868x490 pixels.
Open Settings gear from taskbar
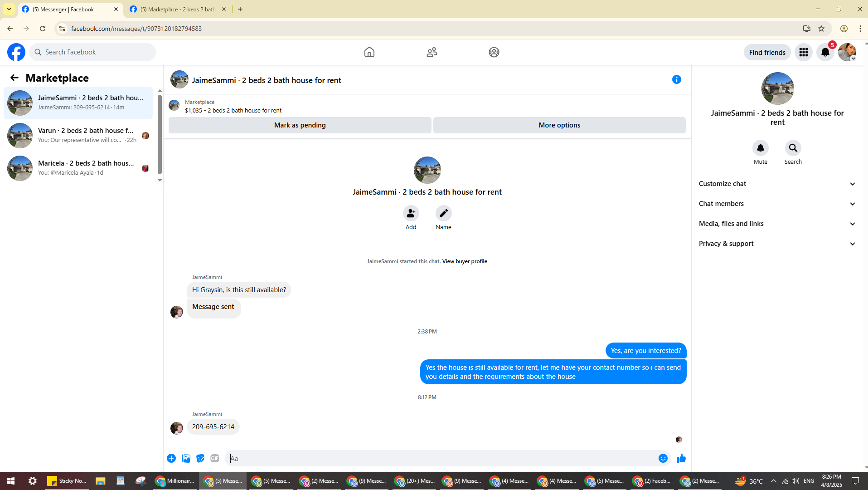33,481
